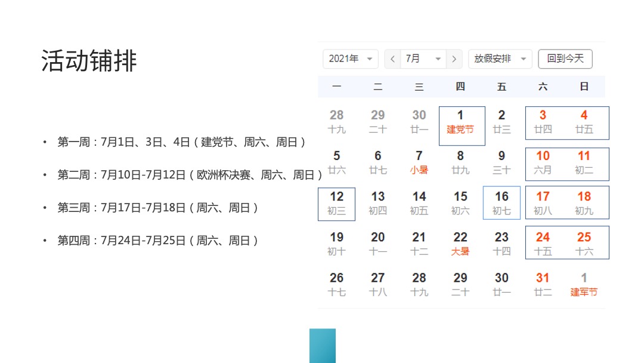Select July 12 初三 date
The image size is (644, 363).
[x=336, y=203]
